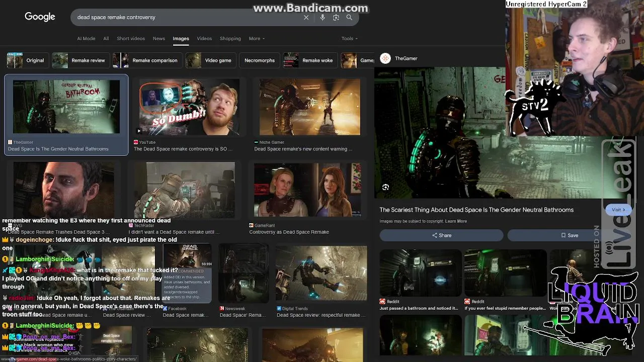This screenshot has width=644, height=362.
Task: Open Scariest Thing About Dead Space title link
Action: point(476,210)
